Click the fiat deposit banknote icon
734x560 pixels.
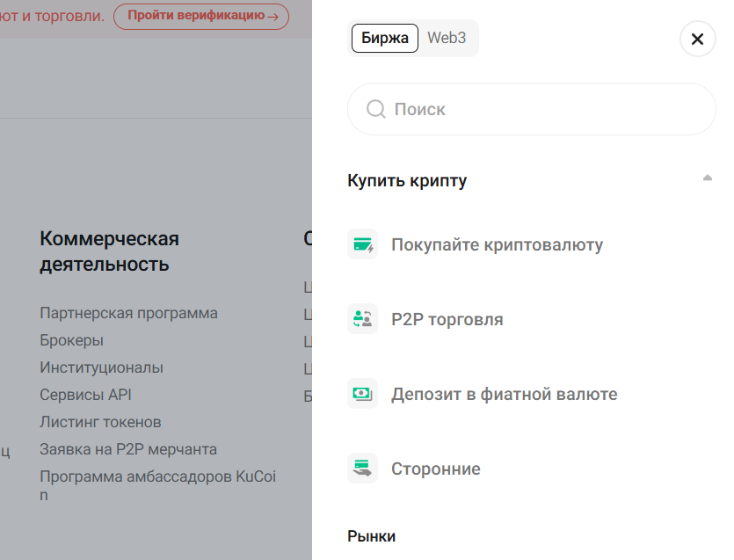point(362,393)
